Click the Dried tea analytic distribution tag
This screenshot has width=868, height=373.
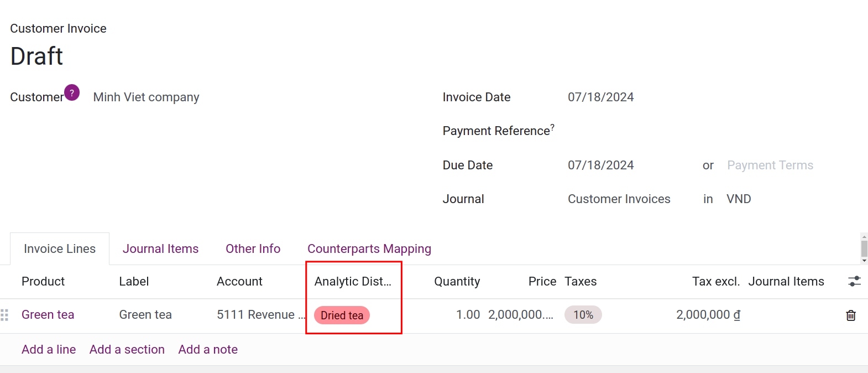pos(341,315)
